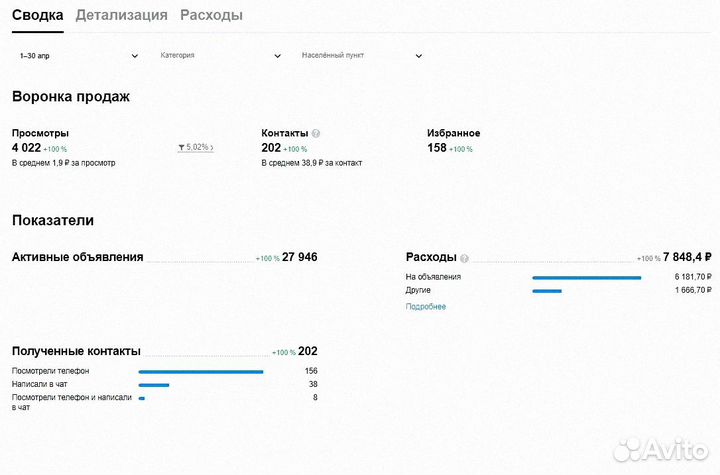Click the help icon next to Расходы
This screenshot has height=475, width=720.
coord(464,258)
